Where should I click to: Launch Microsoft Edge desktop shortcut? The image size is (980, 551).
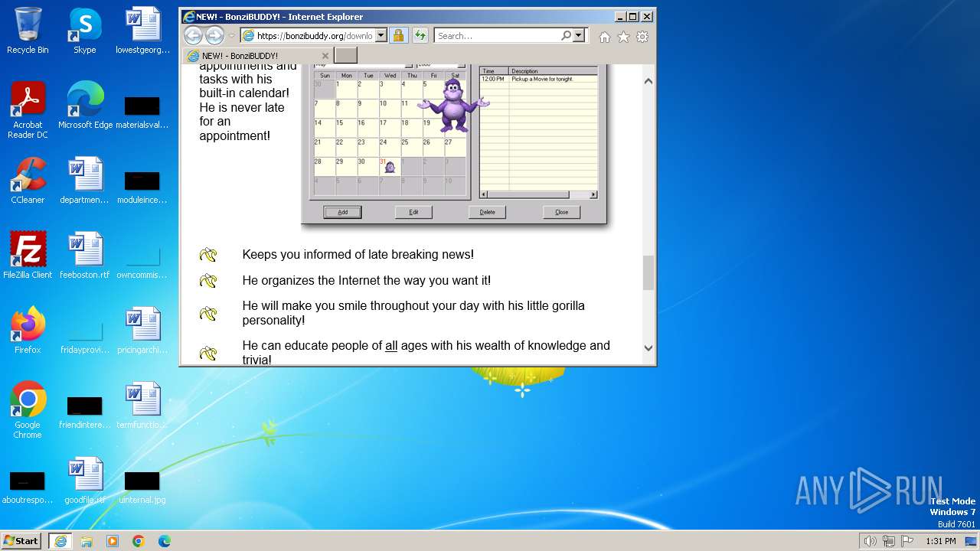click(85, 105)
